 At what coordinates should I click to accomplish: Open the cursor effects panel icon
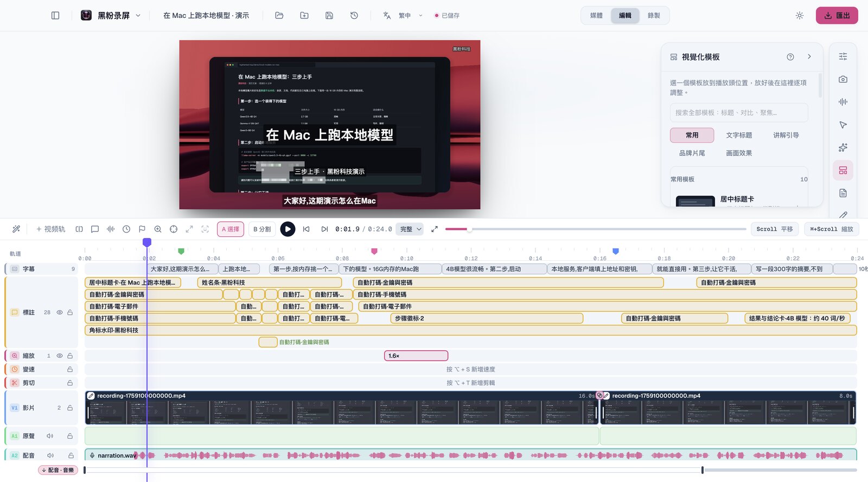[x=843, y=125]
